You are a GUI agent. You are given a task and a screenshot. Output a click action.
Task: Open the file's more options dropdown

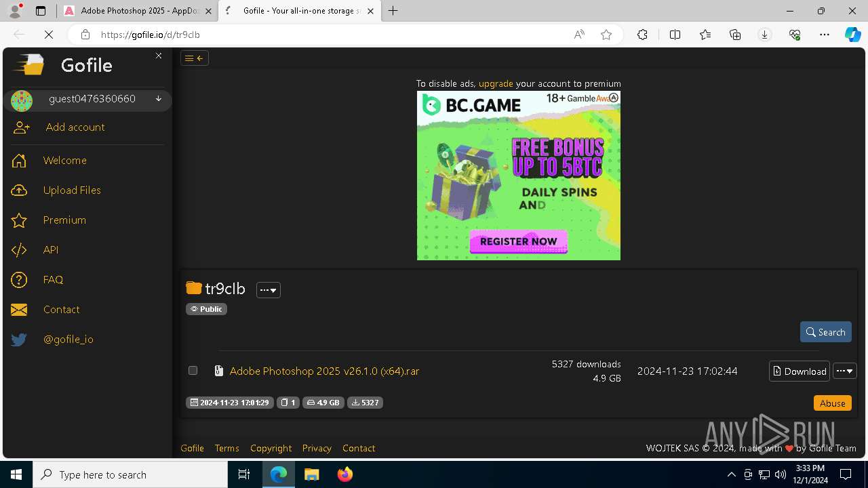(x=845, y=371)
